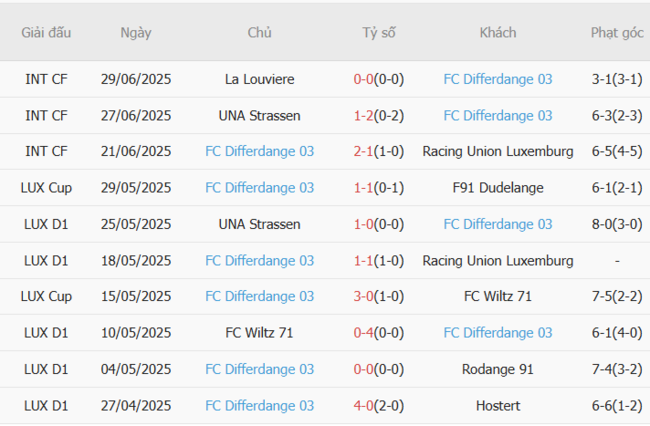Click the "Giải đấu" column header
Viewport: 650px width, 426px height.
pyautogui.click(x=46, y=32)
